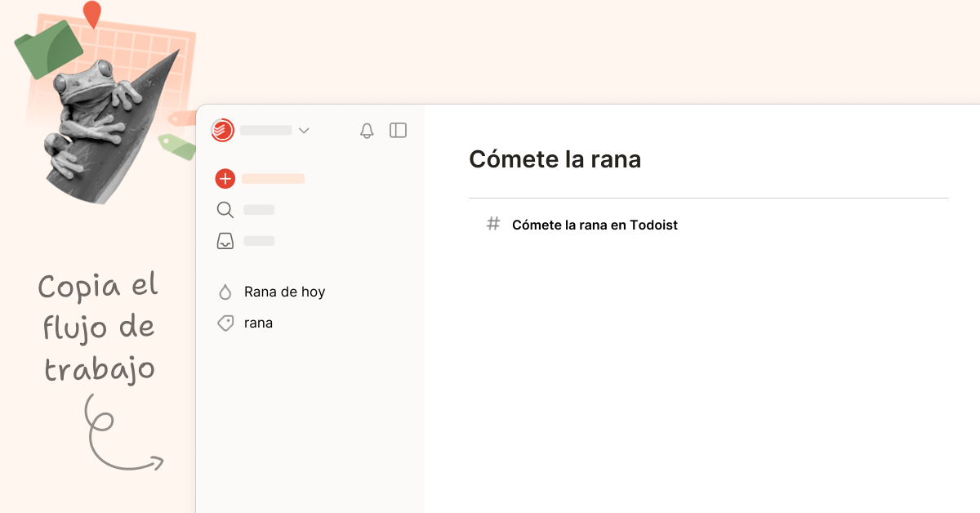
Task: Toggle the sidebar panel icon
Action: [x=398, y=130]
